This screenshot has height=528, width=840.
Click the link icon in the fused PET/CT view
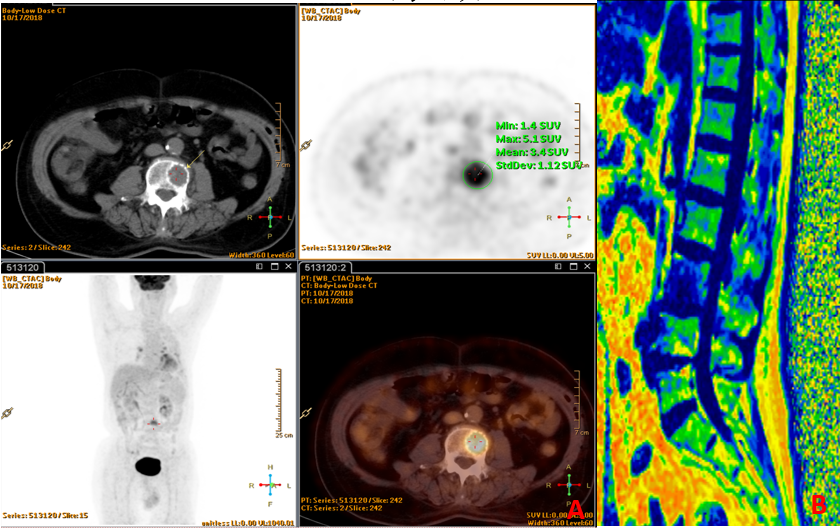305,412
